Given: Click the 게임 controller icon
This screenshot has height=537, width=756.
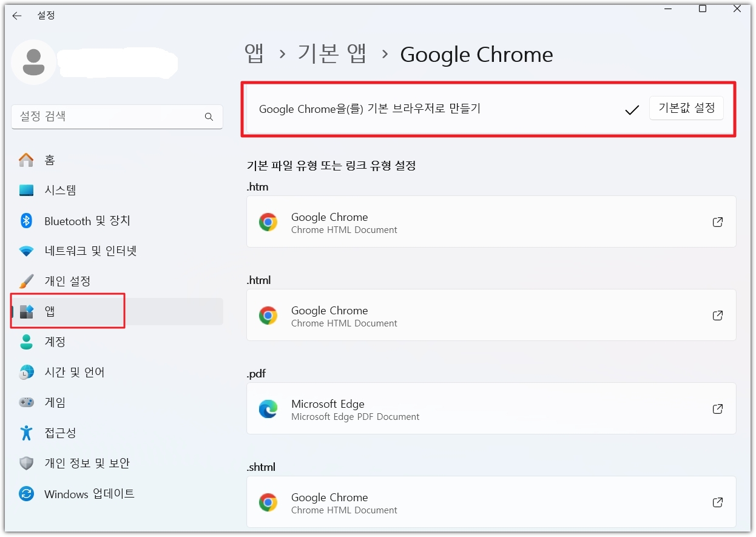Looking at the screenshot, I should [x=26, y=403].
